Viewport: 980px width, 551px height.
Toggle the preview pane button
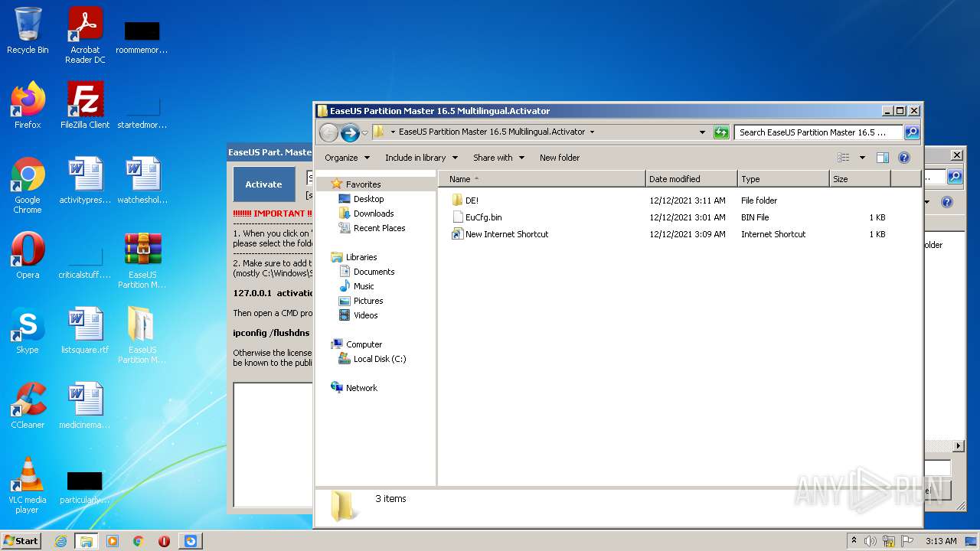pyautogui.click(x=882, y=158)
